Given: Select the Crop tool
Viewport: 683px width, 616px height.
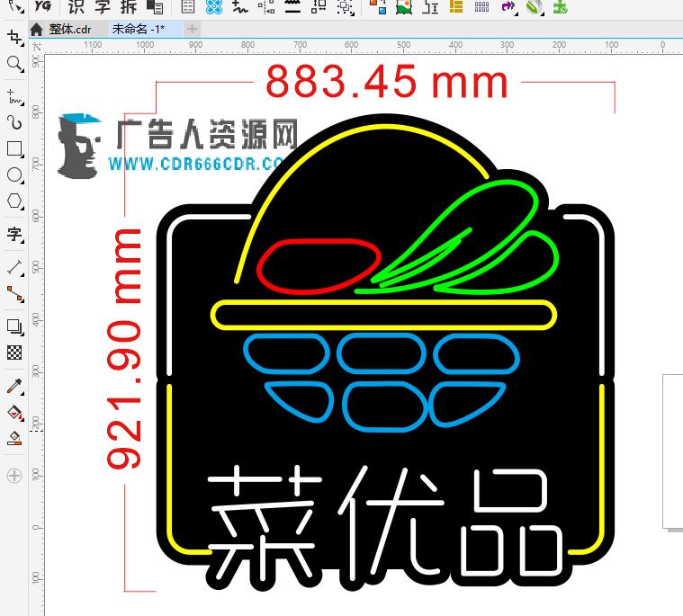Looking at the screenshot, I should click(13, 37).
